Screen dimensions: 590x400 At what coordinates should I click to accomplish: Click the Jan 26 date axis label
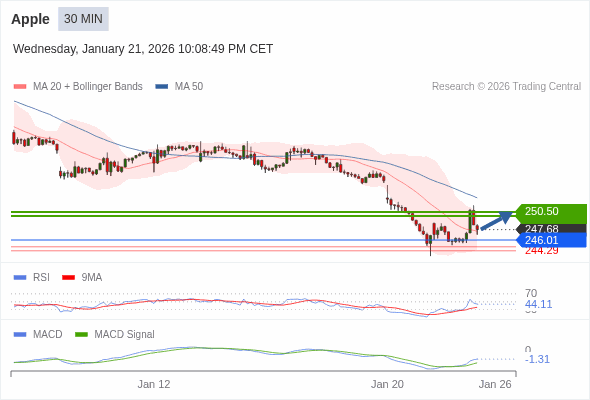pyautogui.click(x=495, y=384)
